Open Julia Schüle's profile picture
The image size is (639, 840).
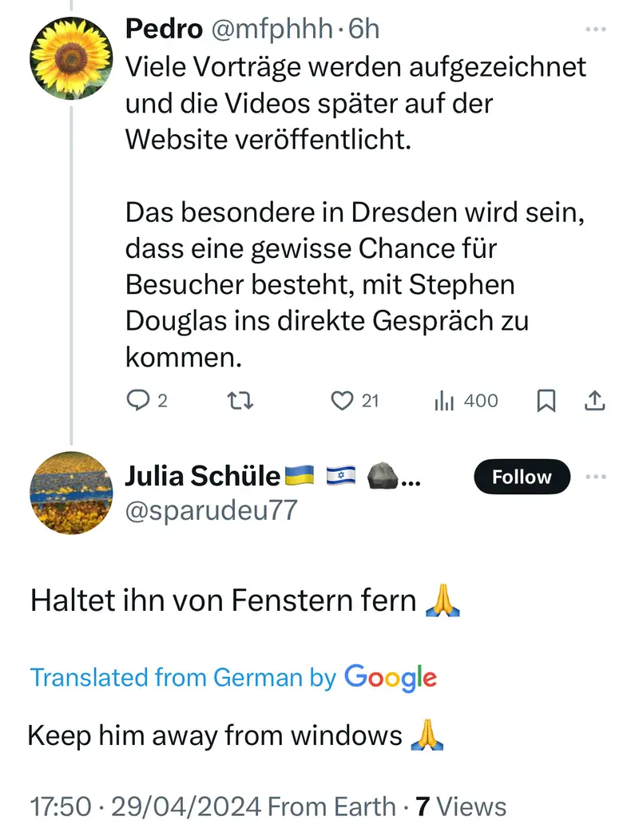71,492
